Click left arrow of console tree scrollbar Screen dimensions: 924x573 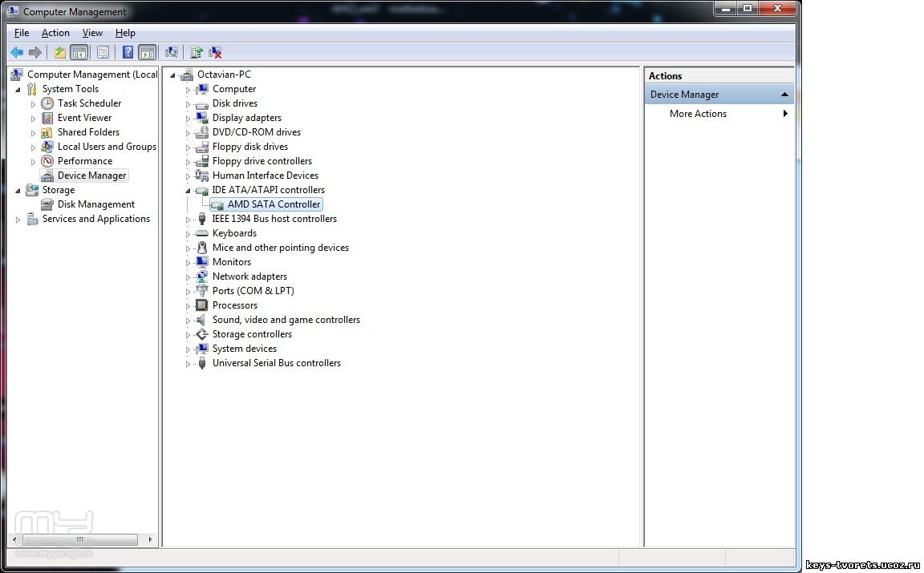14,539
